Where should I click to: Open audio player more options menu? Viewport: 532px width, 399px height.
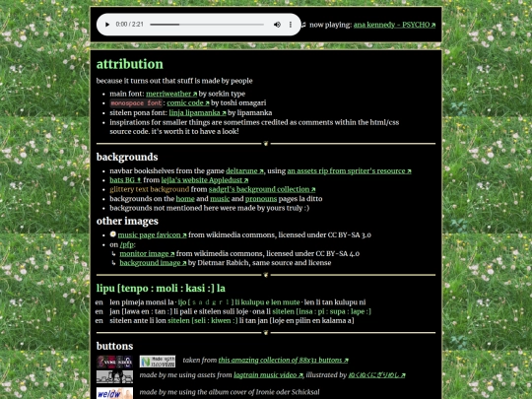291,25
